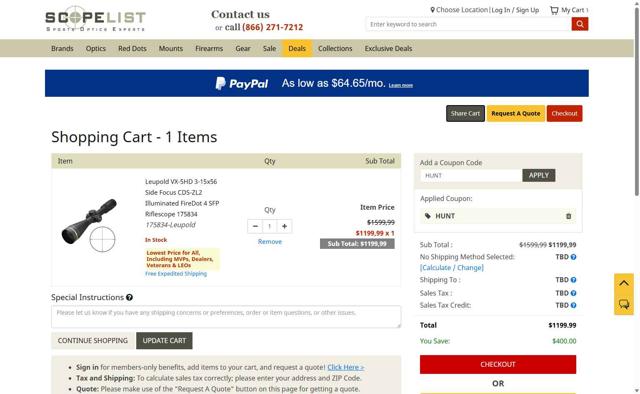Image resolution: width=640 pixels, height=394 pixels.
Task: Click help icon next to Special Instructions
Action: [129, 297]
